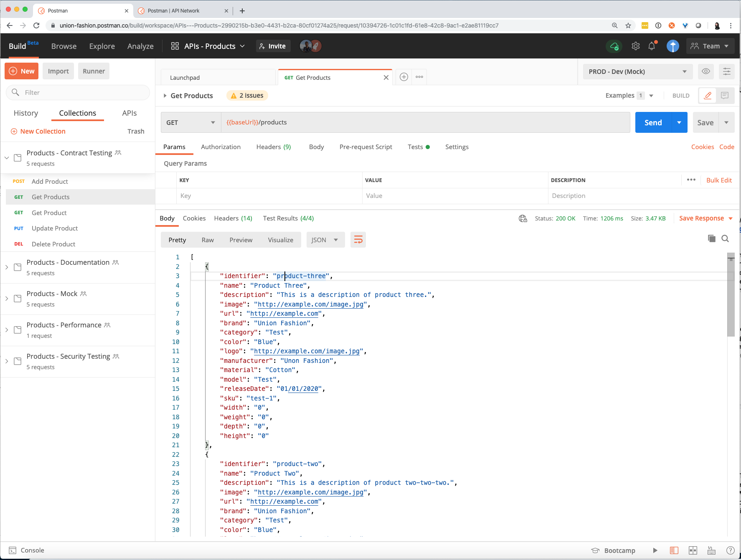Select the Visualize response view

point(281,240)
